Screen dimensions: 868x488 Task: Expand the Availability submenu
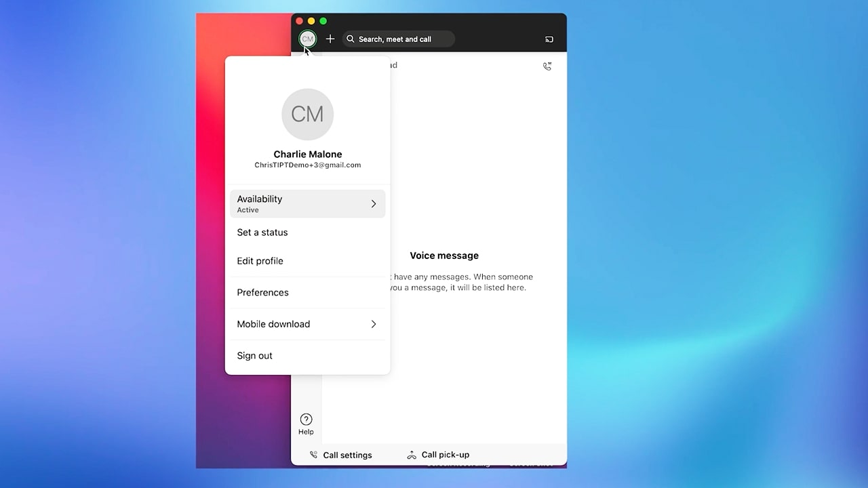307,204
